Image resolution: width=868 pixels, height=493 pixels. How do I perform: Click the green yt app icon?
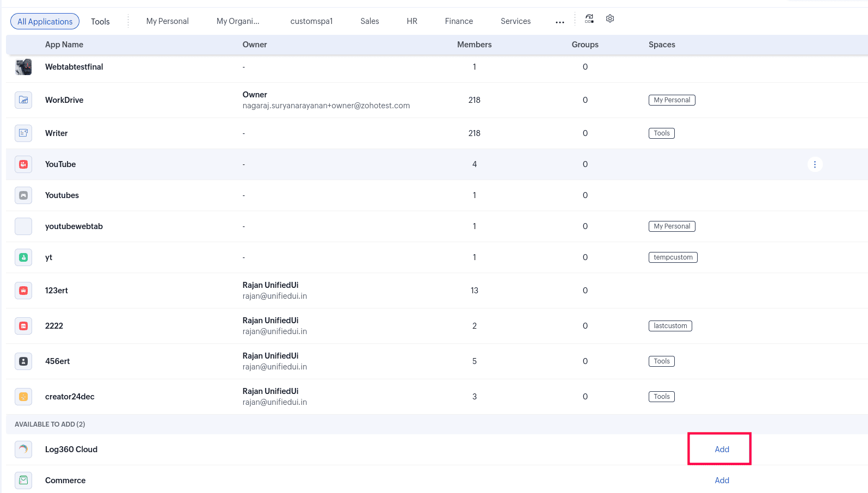(23, 257)
